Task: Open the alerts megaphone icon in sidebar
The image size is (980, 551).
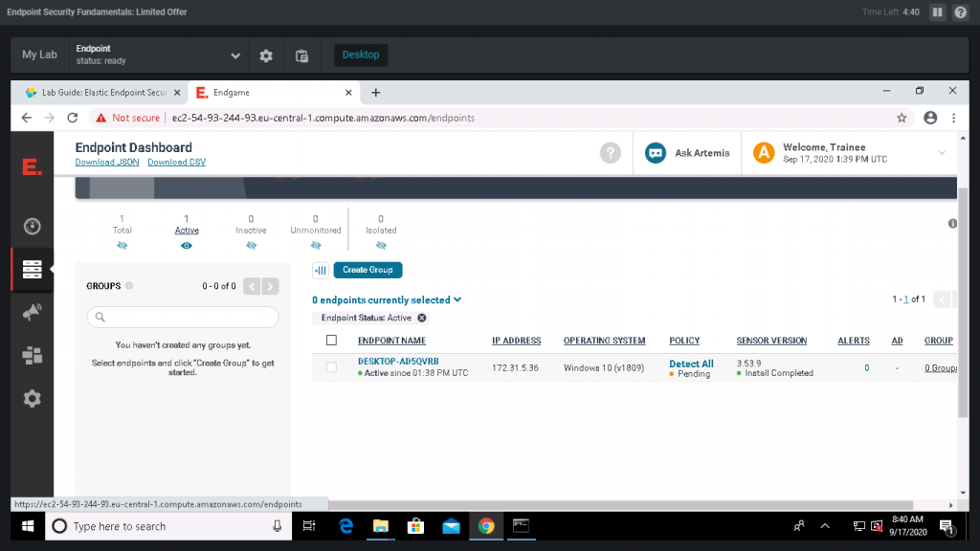Action: point(32,312)
